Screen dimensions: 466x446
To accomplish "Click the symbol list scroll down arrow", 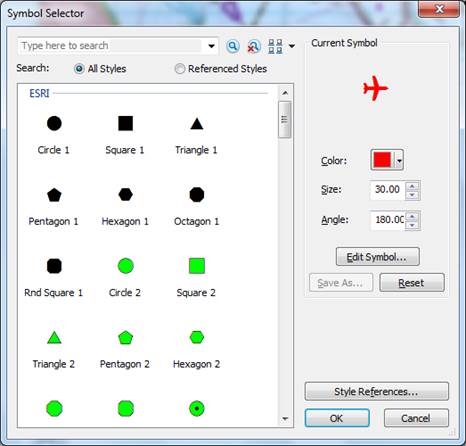I will click(x=285, y=419).
